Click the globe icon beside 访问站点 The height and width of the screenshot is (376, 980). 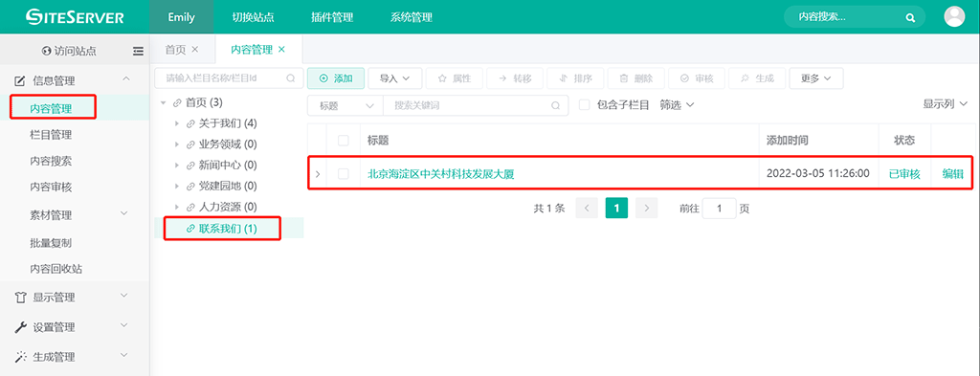pos(46,52)
